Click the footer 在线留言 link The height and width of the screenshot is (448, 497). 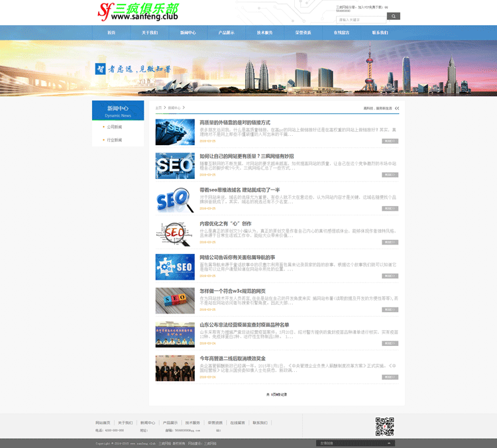coord(238,423)
